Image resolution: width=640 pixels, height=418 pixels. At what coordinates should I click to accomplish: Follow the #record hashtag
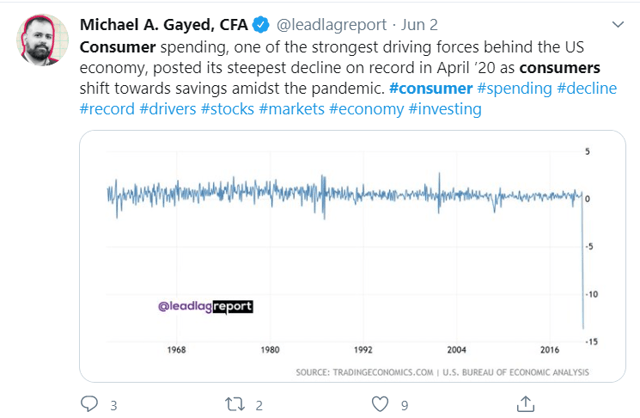click(x=107, y=109)
